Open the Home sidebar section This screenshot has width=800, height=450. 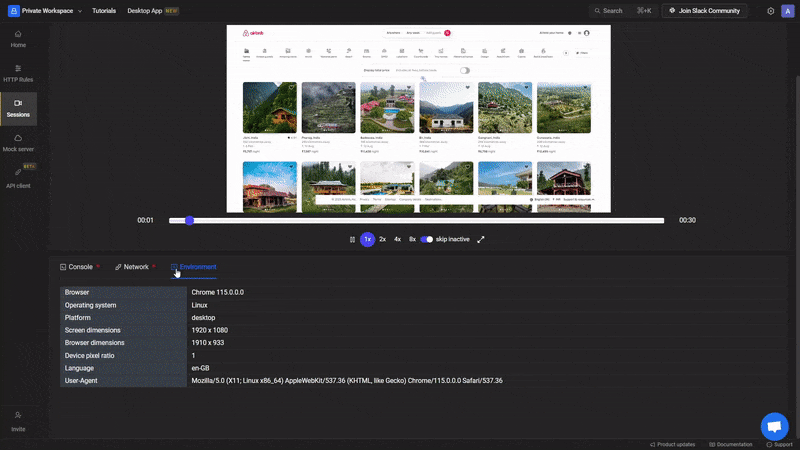point(18,39)
